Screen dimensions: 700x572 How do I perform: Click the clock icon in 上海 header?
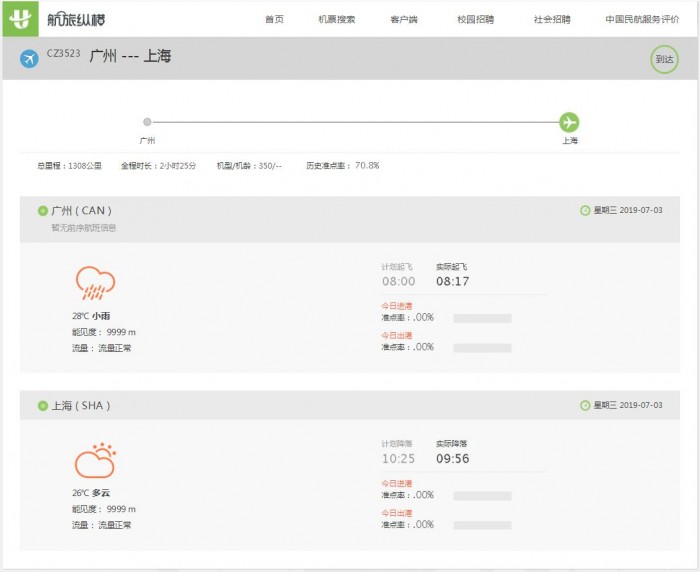click(585, 406)
